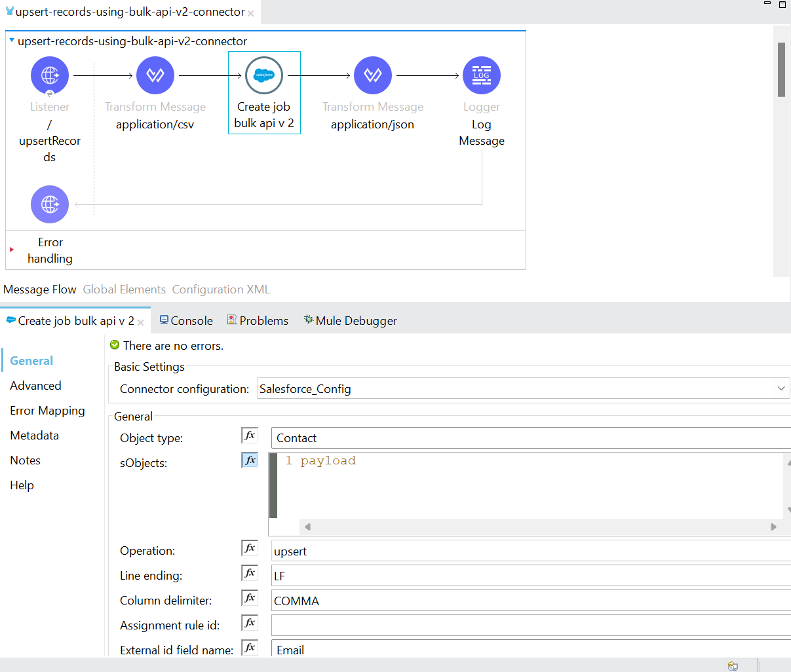Open the Help section

pos(22,485)
